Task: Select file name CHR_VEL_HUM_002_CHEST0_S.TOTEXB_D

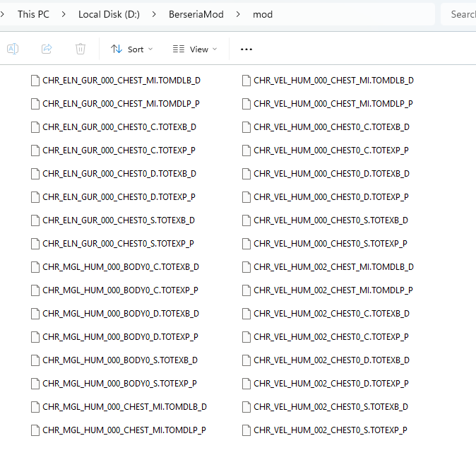Action: [331, 407]
